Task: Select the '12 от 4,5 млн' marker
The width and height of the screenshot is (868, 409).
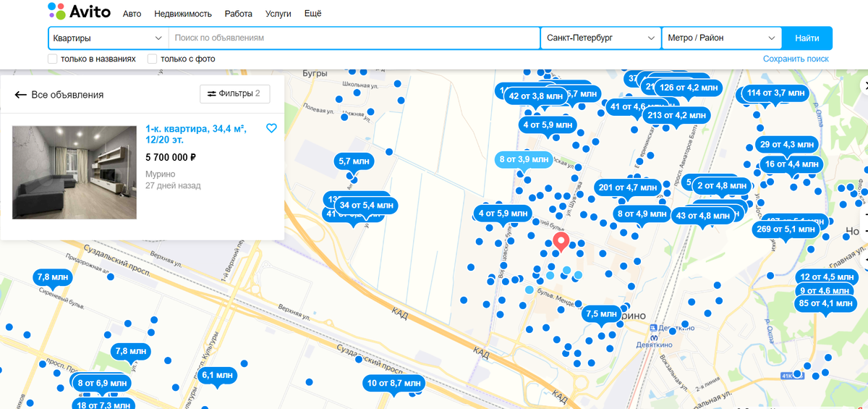Action: (x=826, y=277)
